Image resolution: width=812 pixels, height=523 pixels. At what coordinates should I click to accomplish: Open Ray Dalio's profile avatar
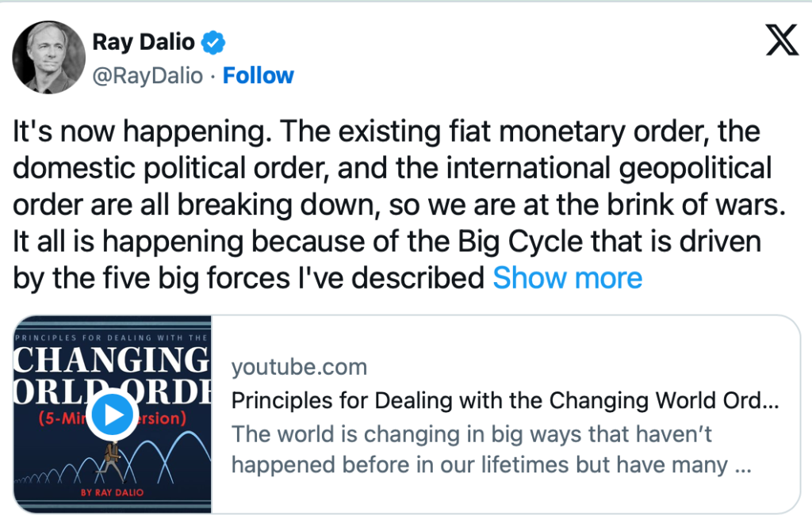pos(49,56)
